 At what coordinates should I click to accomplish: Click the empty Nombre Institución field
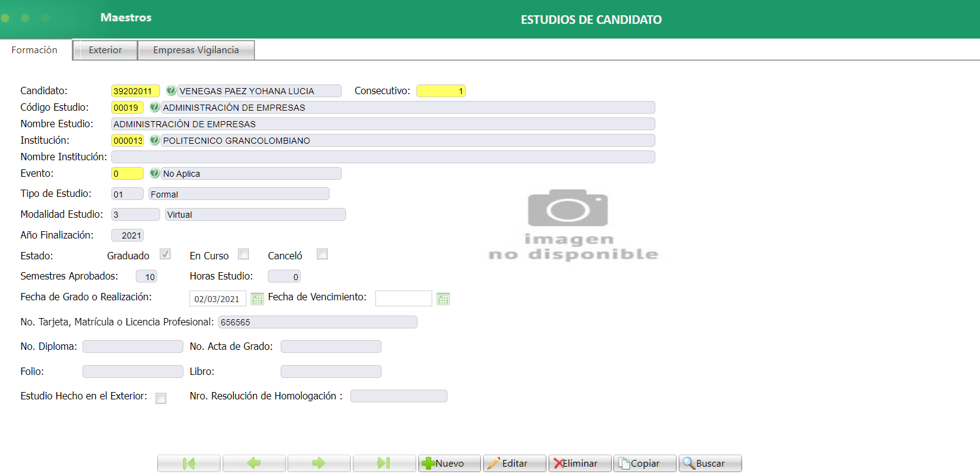(x=383, y=157)
